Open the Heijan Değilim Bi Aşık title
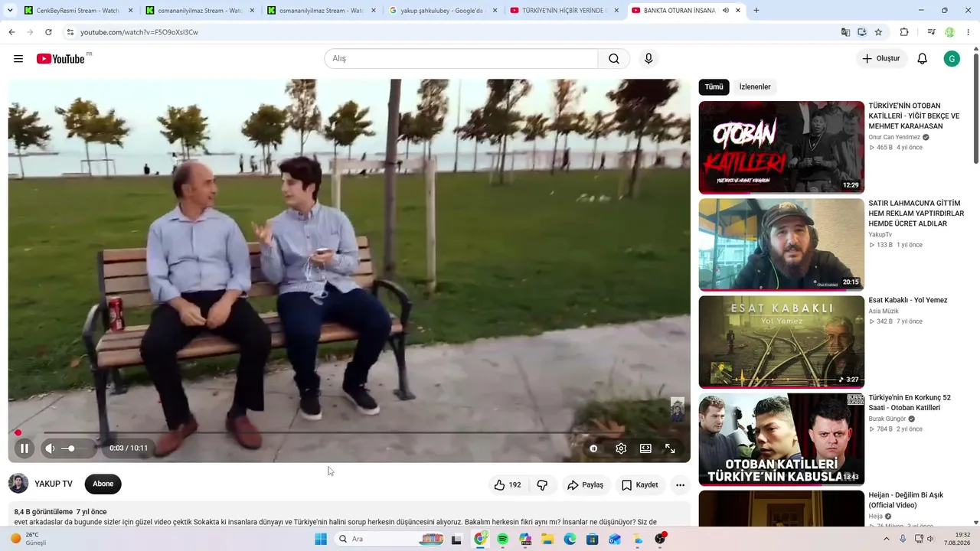The image size is (980, 551). coord(906,500)
